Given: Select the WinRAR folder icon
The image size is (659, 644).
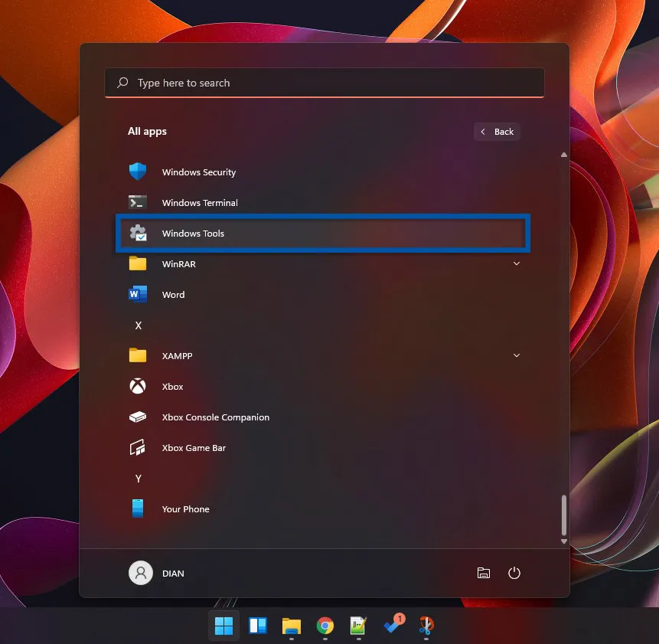Looking at the screenshot, I should tap(139, 263).
